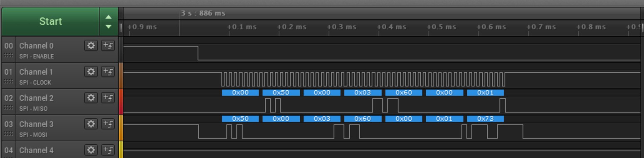
Task: Click the +0.1 ms ruler tick
Action: [x=242, y=27]
